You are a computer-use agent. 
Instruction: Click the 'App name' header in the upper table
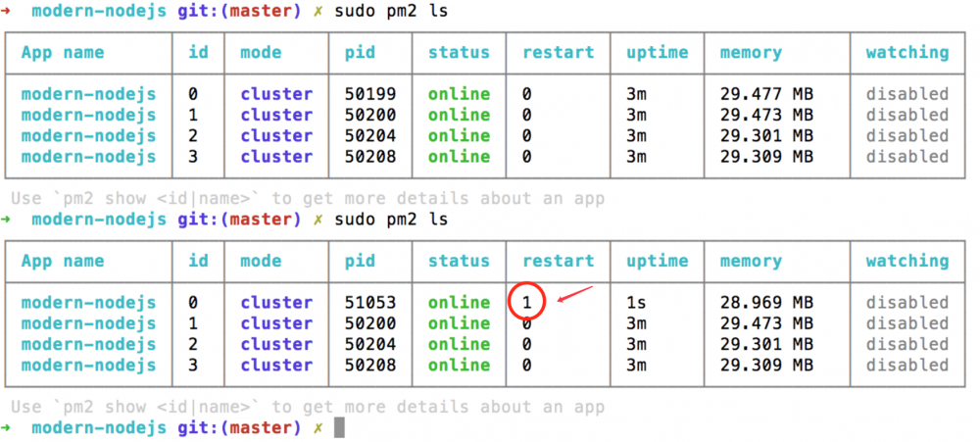(63, 53)
